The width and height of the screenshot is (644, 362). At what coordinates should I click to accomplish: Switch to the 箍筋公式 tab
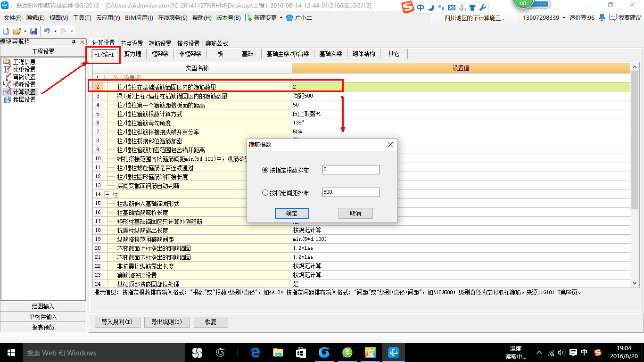(216, 43)
